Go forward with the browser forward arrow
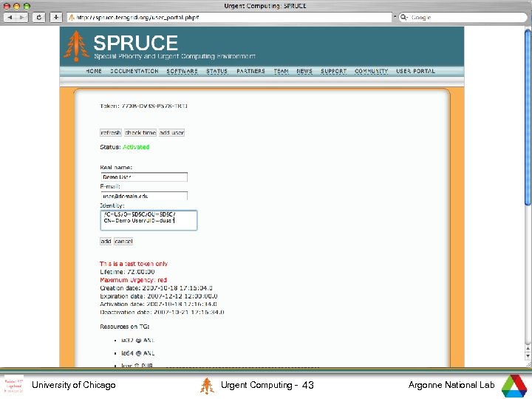532x399 pixels. tap(21, 17)
